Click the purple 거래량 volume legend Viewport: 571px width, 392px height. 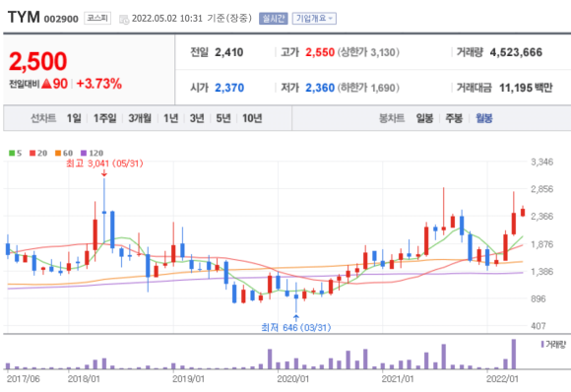click(x=553, y=345)
